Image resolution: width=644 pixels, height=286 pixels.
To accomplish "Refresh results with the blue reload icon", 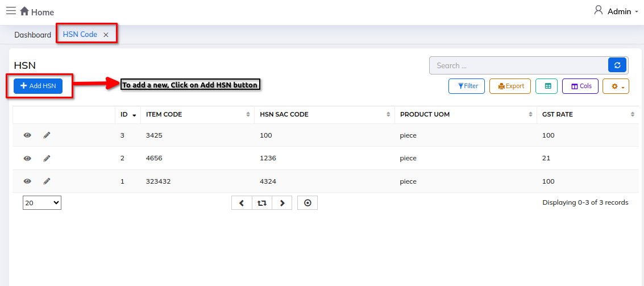I will [617, 65].
